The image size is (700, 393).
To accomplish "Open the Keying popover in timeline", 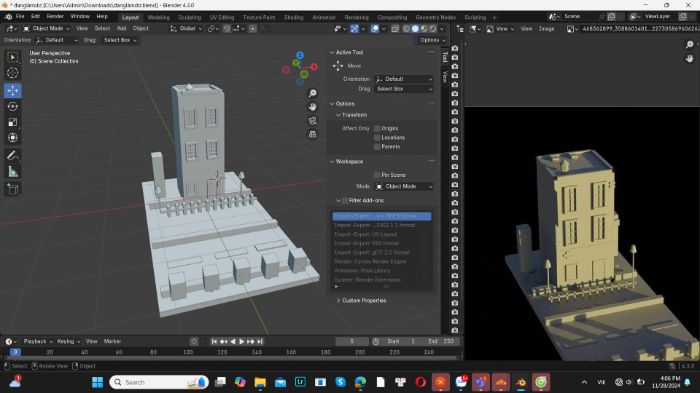I will (68, 341).
